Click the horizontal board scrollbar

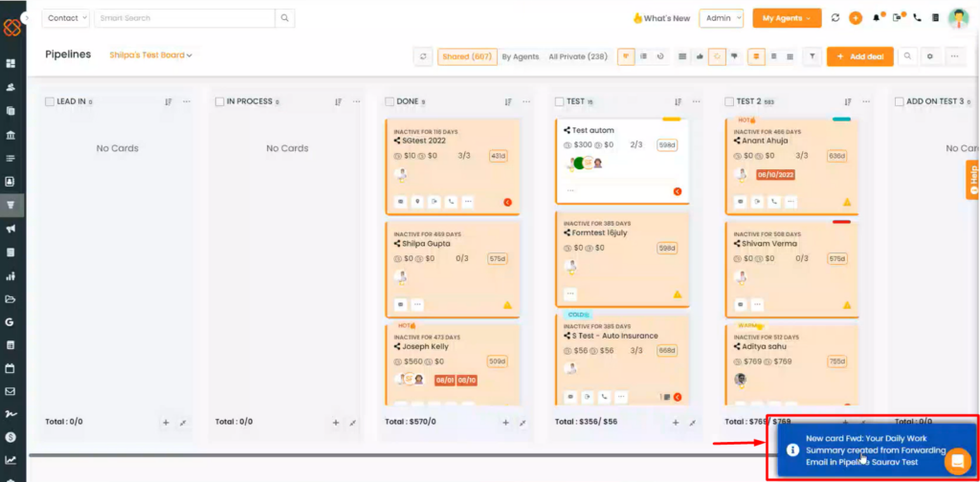point(400,455)
